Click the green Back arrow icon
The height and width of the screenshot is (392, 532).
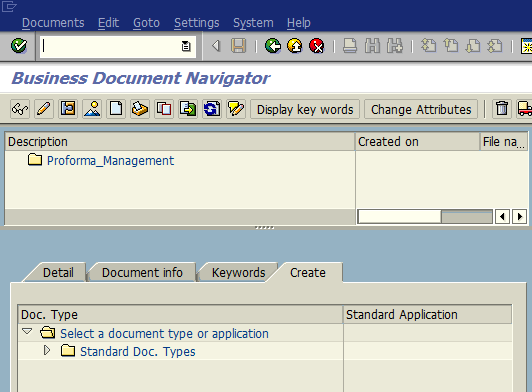273,46
